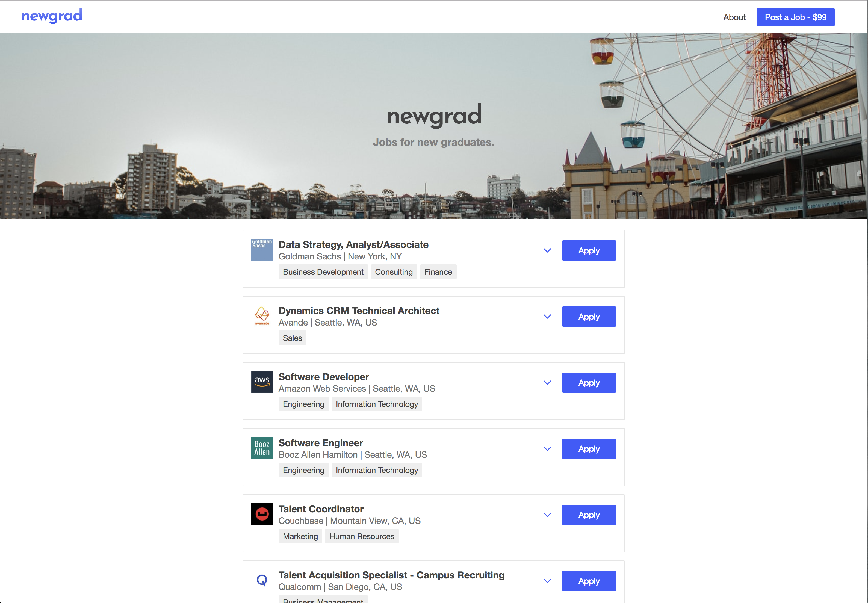Click Avande | Seattle, WA, US text
Screen dimensions: 868x603
(328, 323)
